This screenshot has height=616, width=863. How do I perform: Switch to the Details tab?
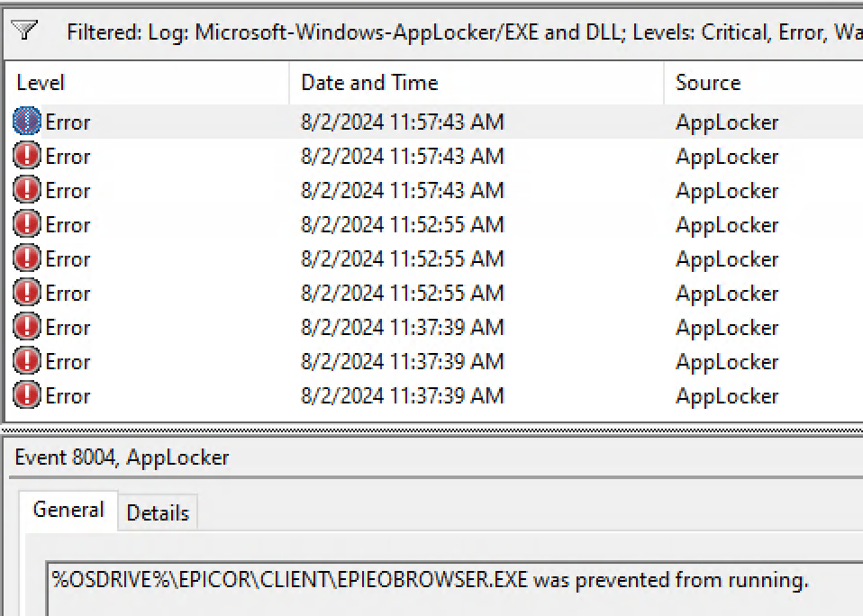[158, 512]
